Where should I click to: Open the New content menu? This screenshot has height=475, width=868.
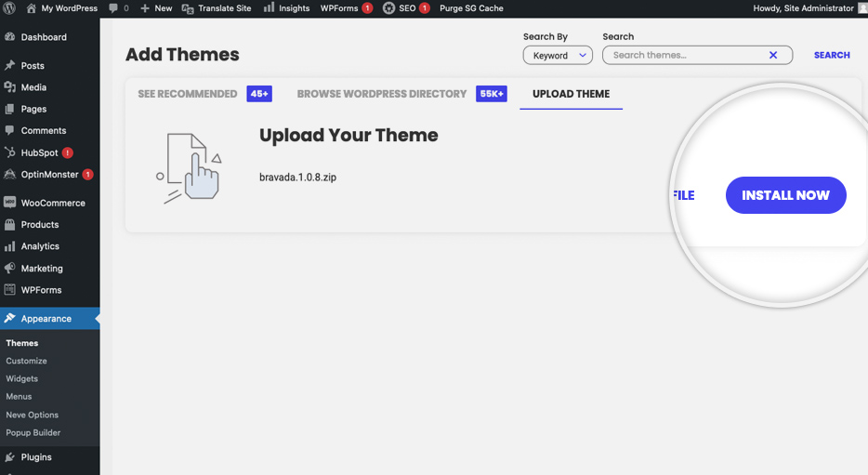pos(156,8)
